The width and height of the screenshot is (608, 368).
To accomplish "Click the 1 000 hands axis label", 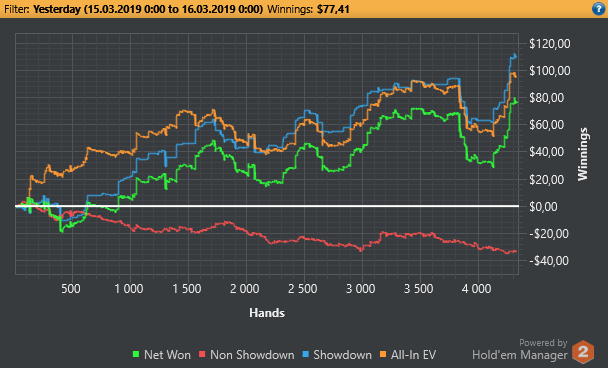I will point(129,289).
